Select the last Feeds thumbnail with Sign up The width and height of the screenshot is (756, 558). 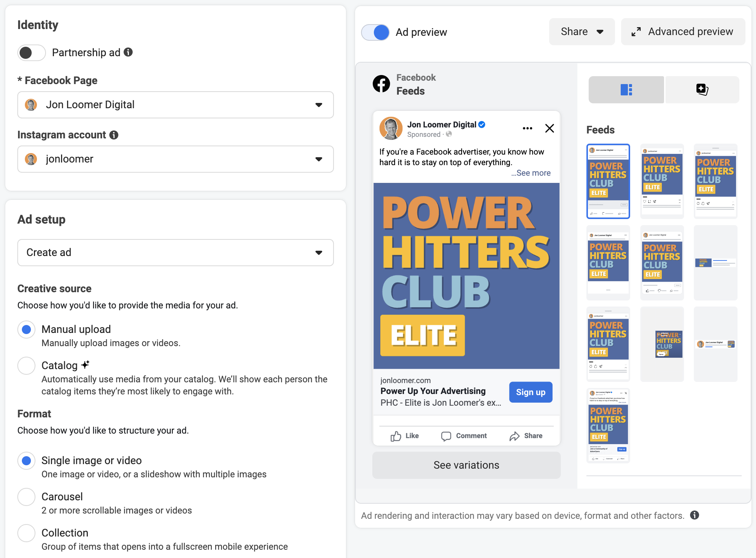608,426
